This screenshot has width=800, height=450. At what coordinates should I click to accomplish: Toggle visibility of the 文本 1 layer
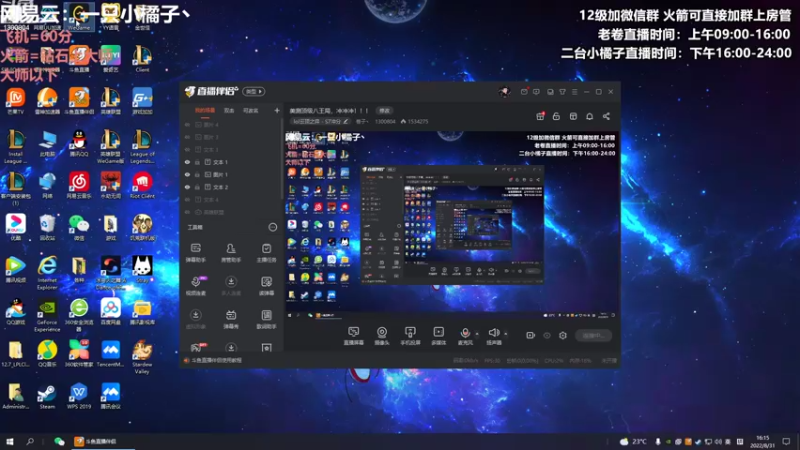pyautogui.click(x=187, y=162)
